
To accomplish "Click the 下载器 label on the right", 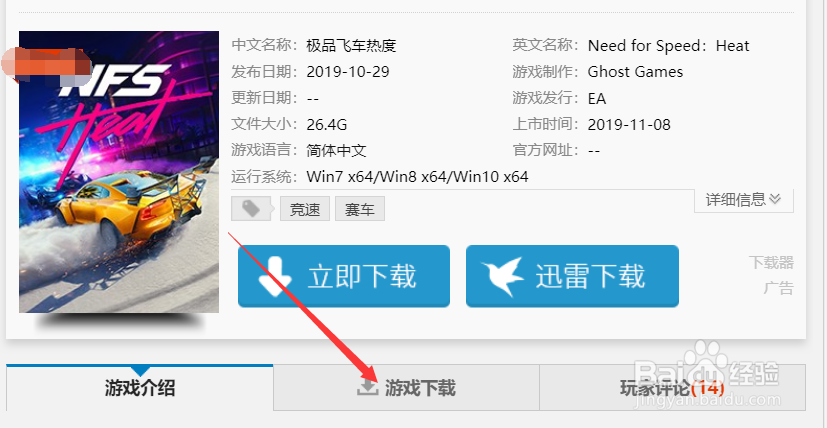I will [771, 263].
